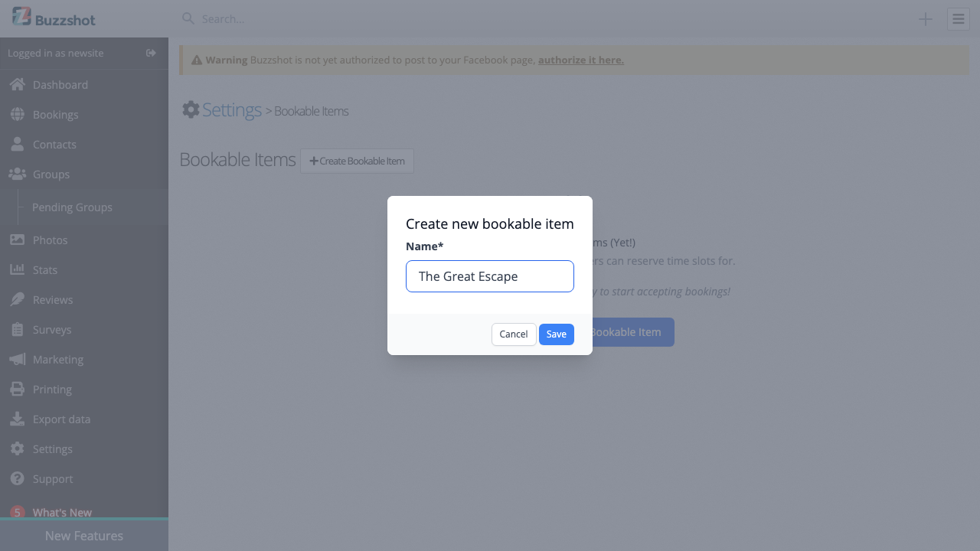
Task: Click the Settings breadcrumb link
Action: 232,109
